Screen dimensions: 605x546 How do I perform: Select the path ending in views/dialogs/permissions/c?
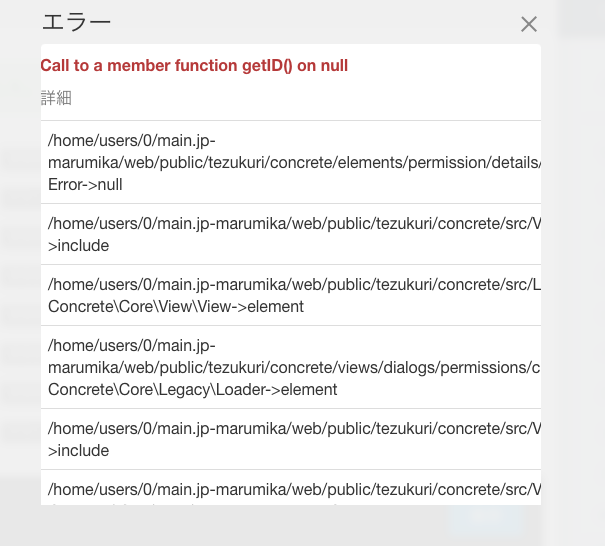pos(294,368)
